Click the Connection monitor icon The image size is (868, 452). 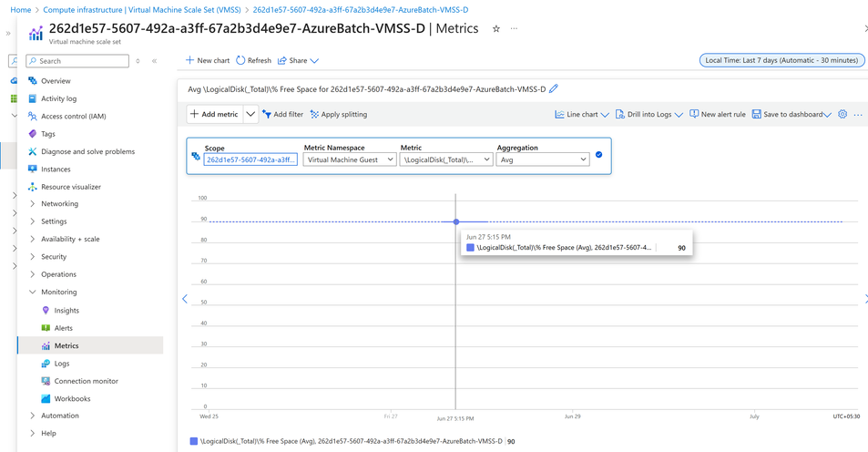pyautogui.click(x=46, y=381)
